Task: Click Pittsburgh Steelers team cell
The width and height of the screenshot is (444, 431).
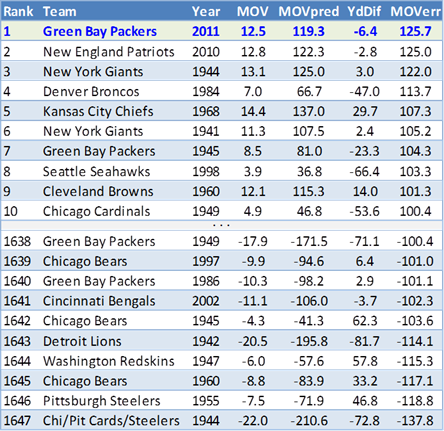Action: (x=102, y=401)
